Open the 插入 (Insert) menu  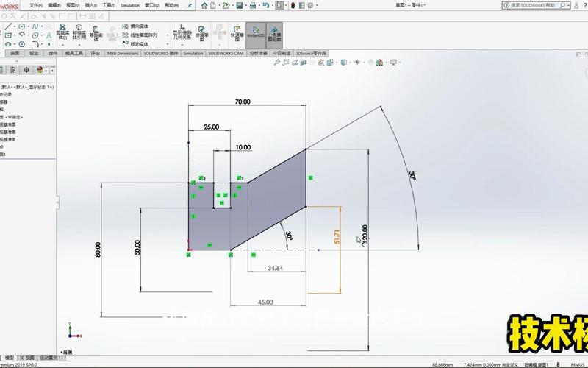pos(90,5)
